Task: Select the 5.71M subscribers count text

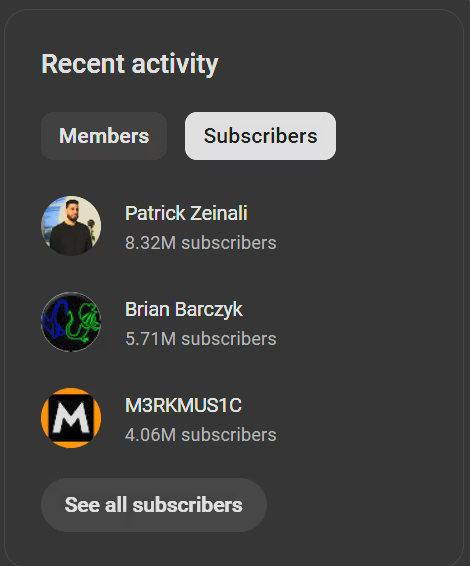Action: [201, 339]
